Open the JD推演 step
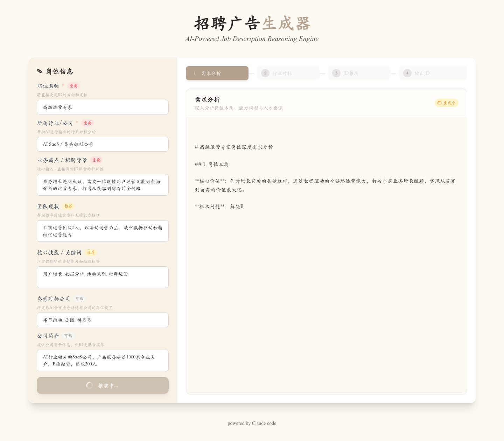The image size is (504, 441). 359,73
